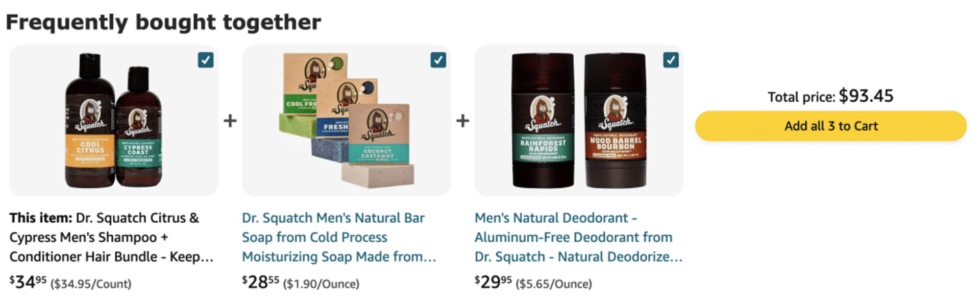
Task: Open Men's Natural Deodorant product link
Action: [x=578, y=237]
